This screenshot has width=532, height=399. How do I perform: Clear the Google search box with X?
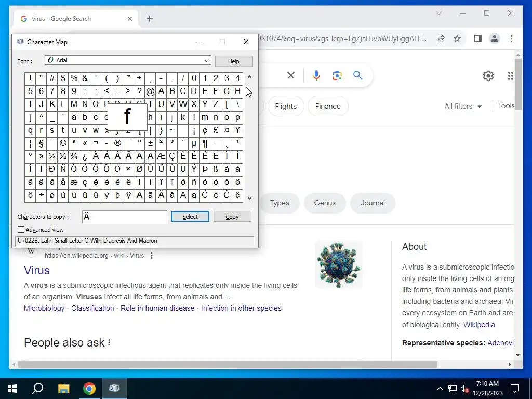[x=291, y=75]
